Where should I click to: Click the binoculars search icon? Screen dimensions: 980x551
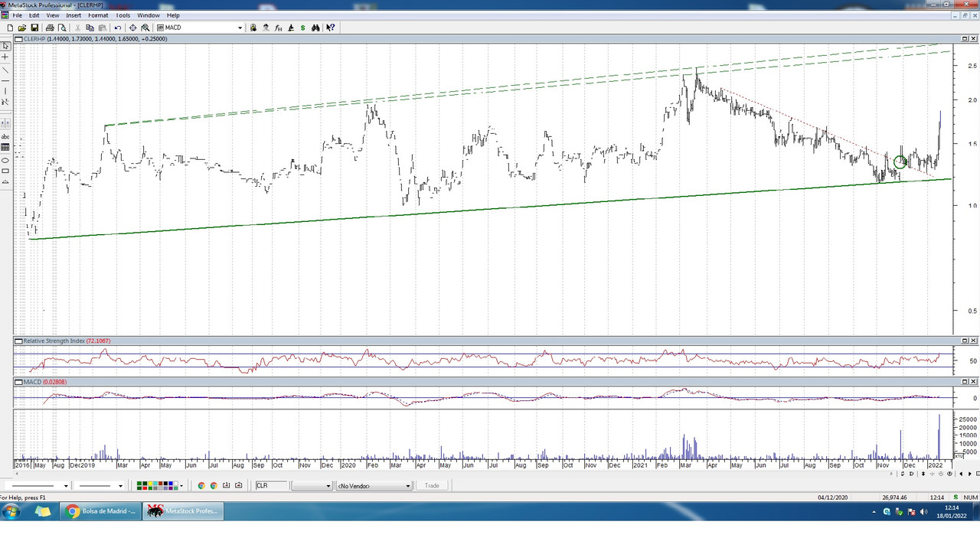pos(315,28)
